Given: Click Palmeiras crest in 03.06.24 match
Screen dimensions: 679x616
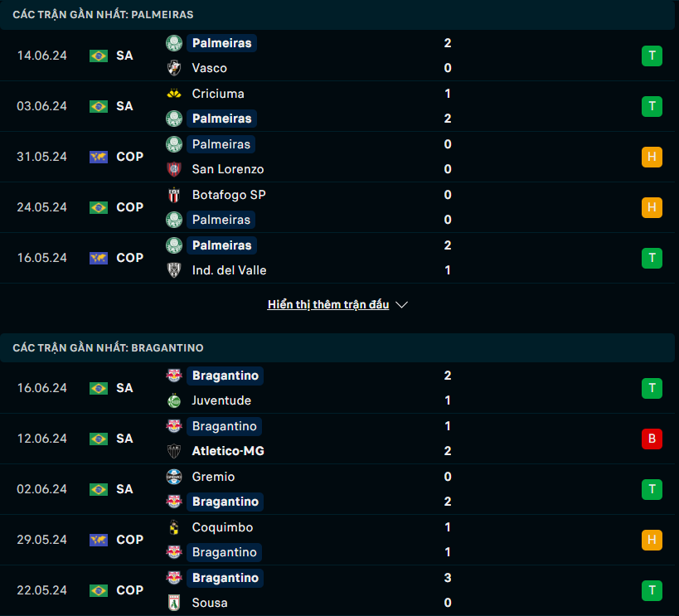Looking at the screenshot, I should click(x=174, y=119).
